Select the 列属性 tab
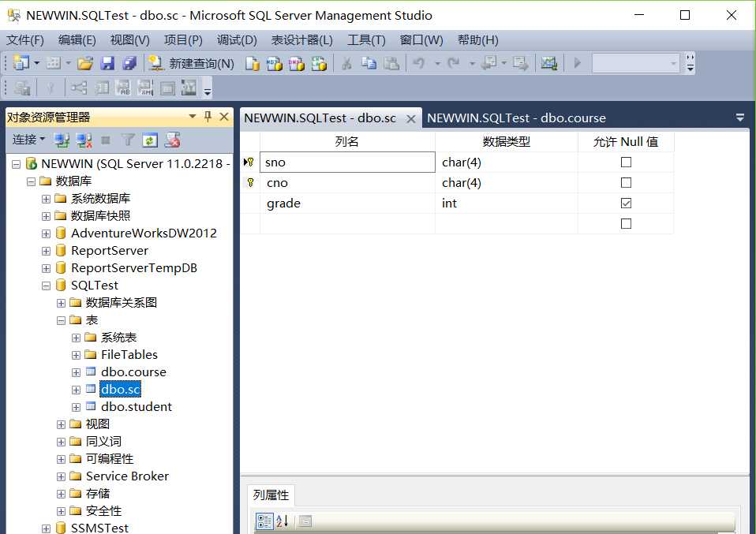Viewport: 756px width, 534px height. (271, 495)
